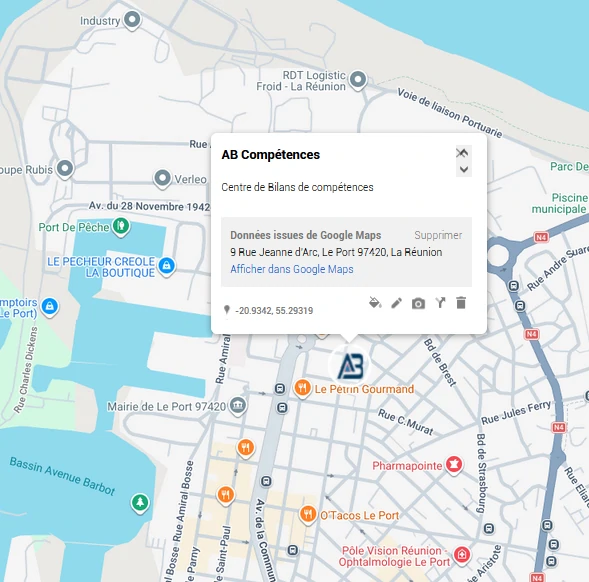Close the AB Compétences info window

click(x=460, y=152)
